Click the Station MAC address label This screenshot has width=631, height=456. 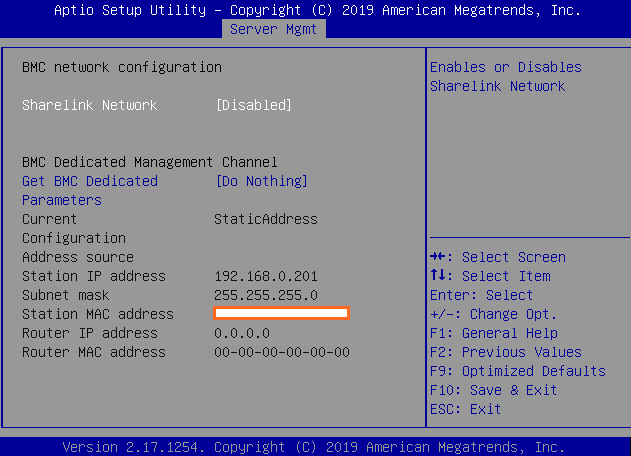tap(98, 314)
